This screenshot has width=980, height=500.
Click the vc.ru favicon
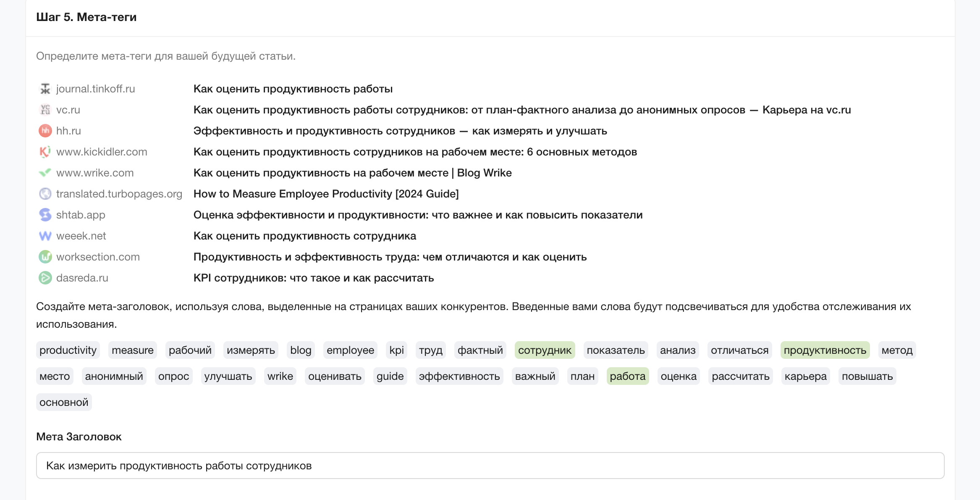pos(45,110)
